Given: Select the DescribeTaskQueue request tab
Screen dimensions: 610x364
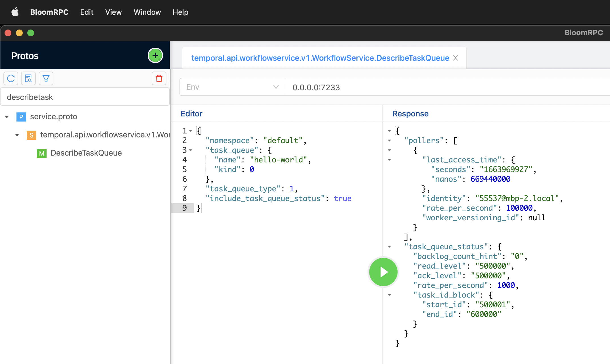Looking at the screenshot, I should click(x=320, y=58).
